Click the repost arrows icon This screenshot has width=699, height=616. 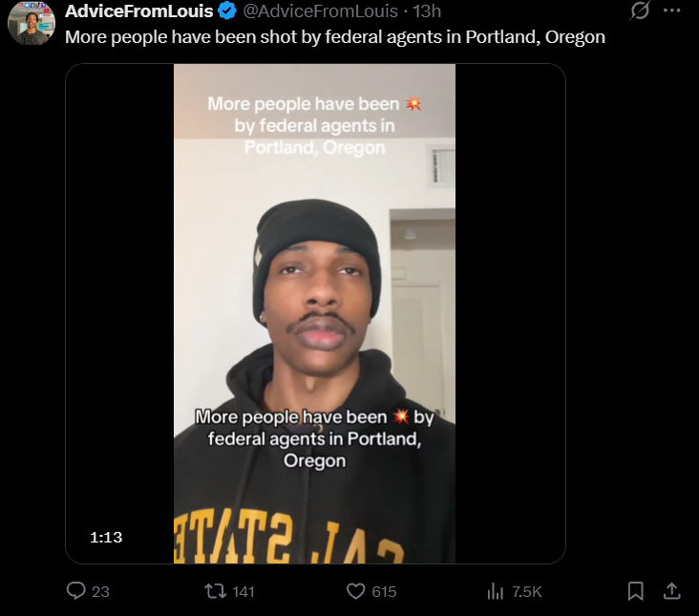[x=215, y=591]
